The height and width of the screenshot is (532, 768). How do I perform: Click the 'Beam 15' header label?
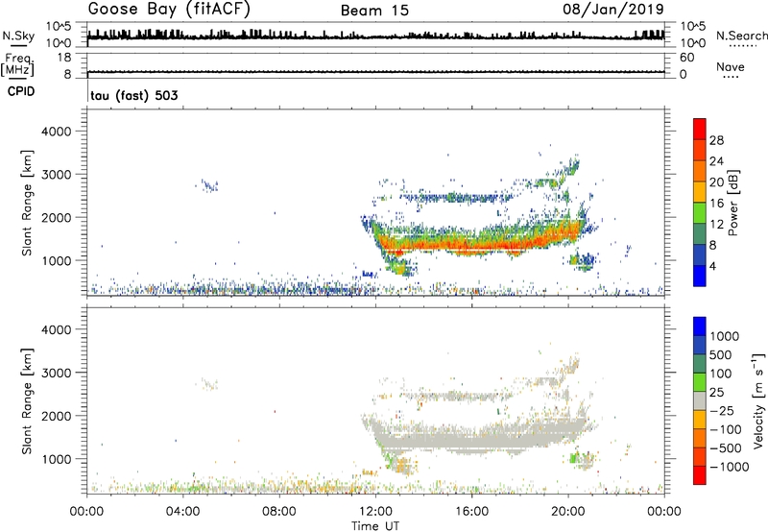[374, 11]
